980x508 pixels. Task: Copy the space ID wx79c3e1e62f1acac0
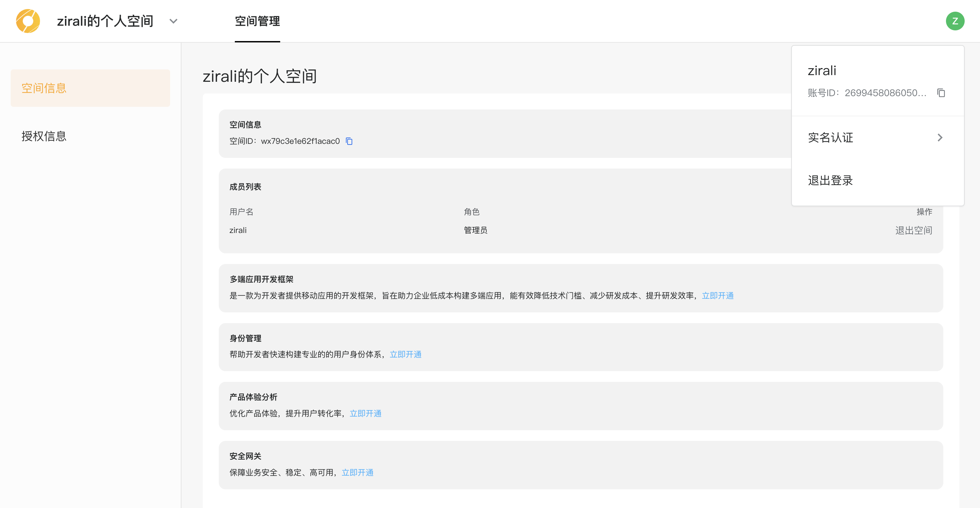(349, 141)
